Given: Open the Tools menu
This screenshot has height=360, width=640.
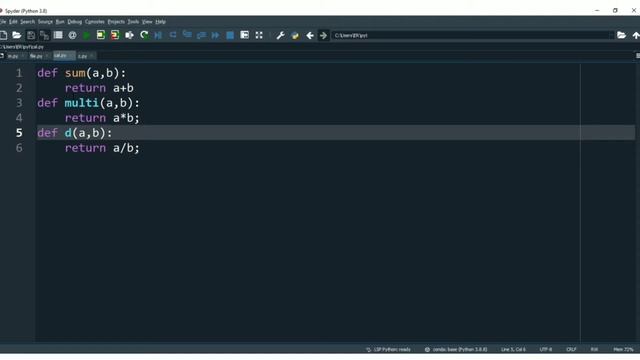Looking at the screenshot, I should (x=133, y=22).
